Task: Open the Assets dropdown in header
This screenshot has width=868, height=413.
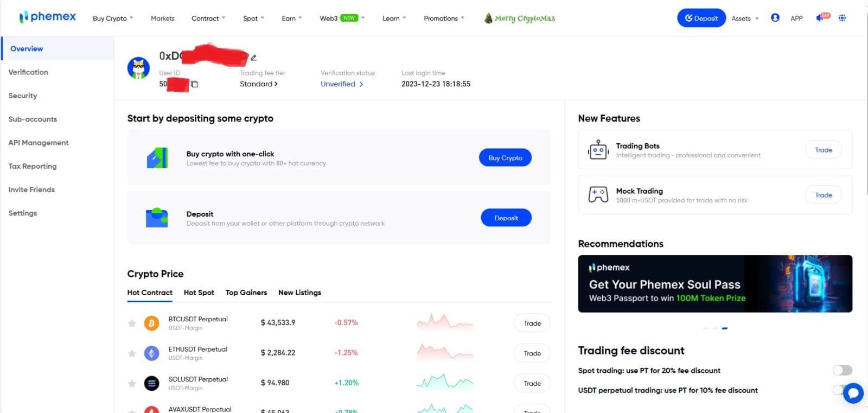Action: tap(744, 18)
